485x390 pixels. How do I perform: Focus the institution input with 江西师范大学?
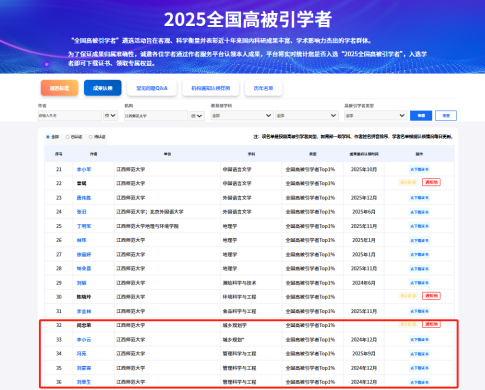(x=156, y=116)
